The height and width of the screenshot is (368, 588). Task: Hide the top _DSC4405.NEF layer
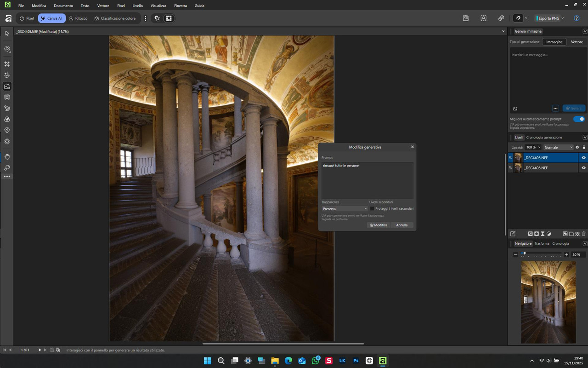583,158
